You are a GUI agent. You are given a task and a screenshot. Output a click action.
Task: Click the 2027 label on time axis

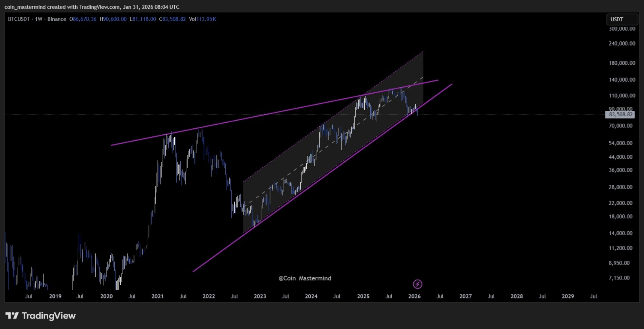tap(465, 296)
